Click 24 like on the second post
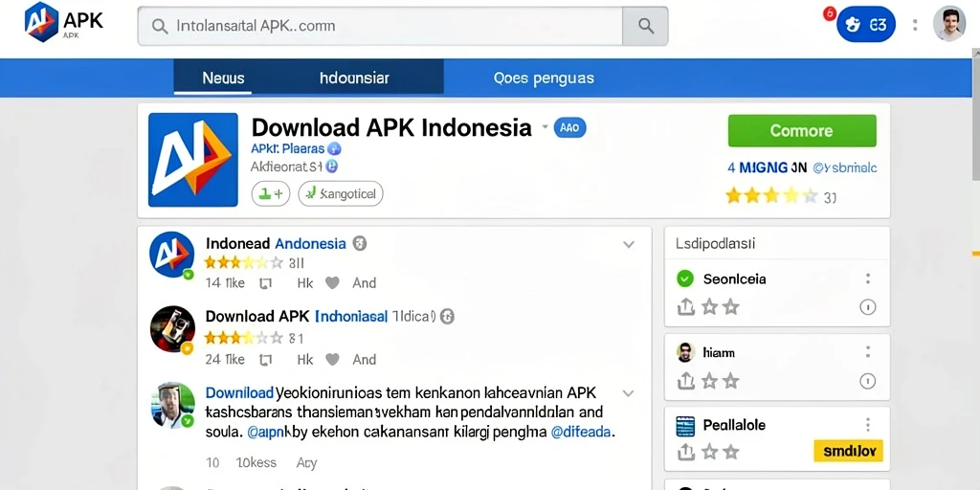Viewport: 980px width, 490px height. click(225, 360)
